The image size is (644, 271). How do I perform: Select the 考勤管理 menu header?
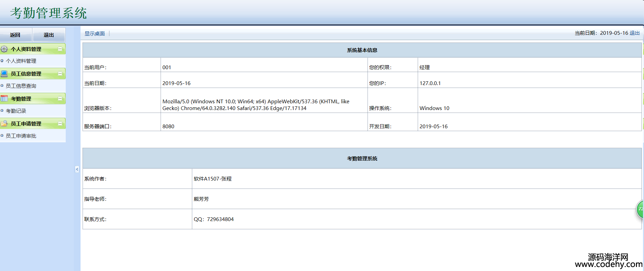coord(33,99)
